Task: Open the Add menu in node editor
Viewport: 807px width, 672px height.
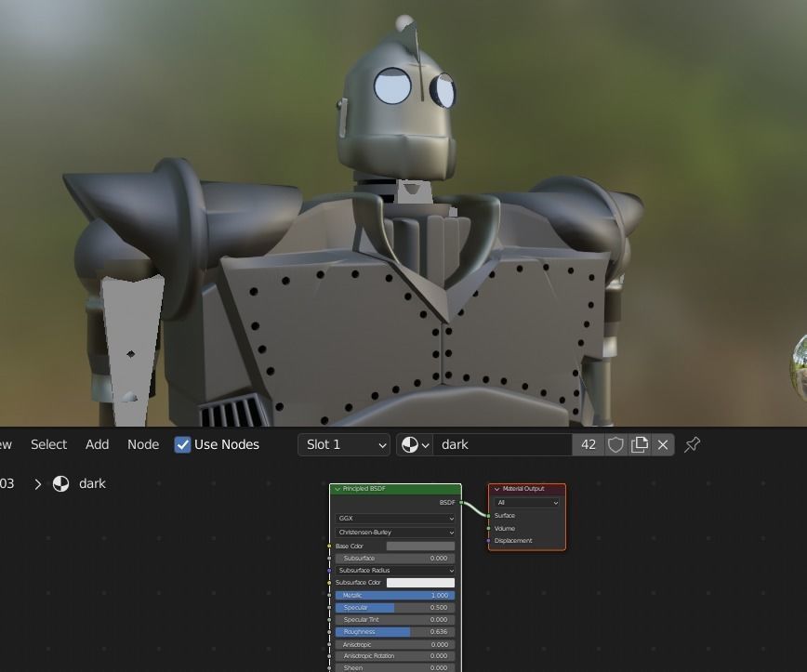Action: (98, 444)
